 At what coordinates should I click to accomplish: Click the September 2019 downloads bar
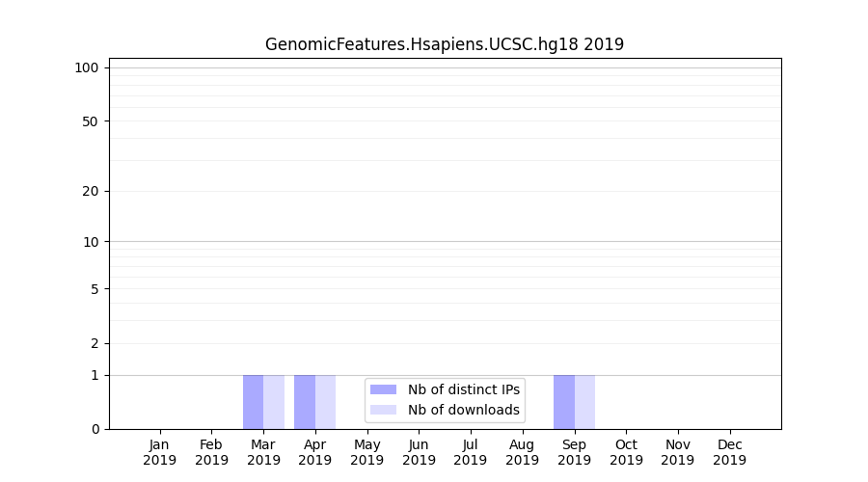pyautogui.click(x=584, y=402)
